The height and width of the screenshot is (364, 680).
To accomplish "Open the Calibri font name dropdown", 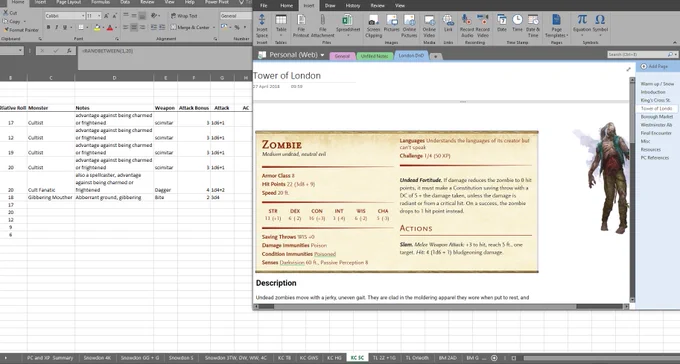I will point(83,16).
